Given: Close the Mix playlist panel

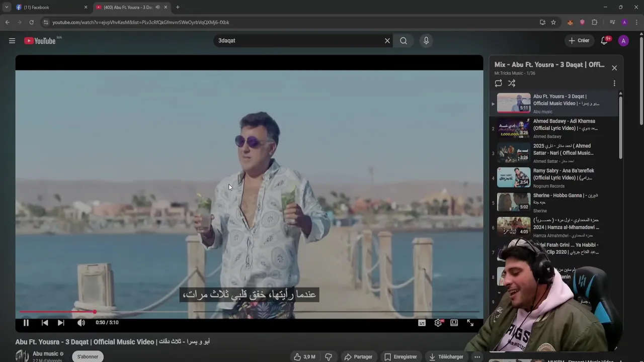Looking at the screenshot, I should (614, 68).
